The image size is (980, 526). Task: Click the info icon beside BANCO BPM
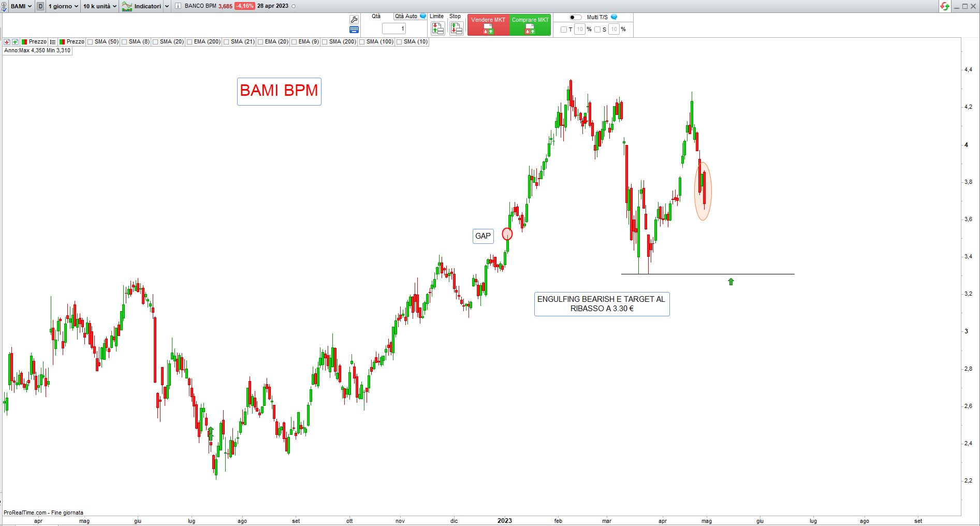pos(178,6)
